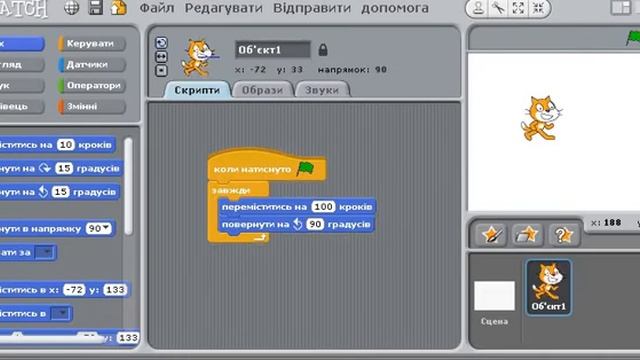The image size is (640, 360).
Task: Click the -72 x value in go to block
Action: point(75,290)
